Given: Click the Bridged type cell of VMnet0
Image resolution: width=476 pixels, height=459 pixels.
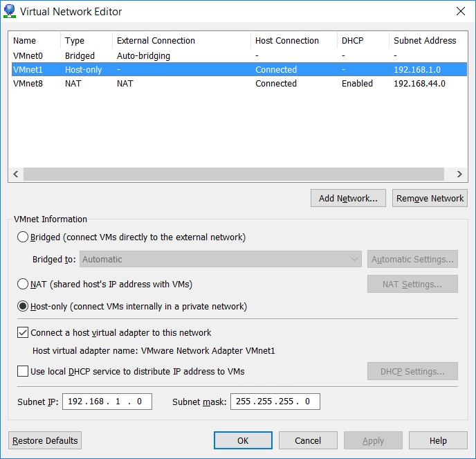Looking at the screenshot, I should tap(80, 56).
